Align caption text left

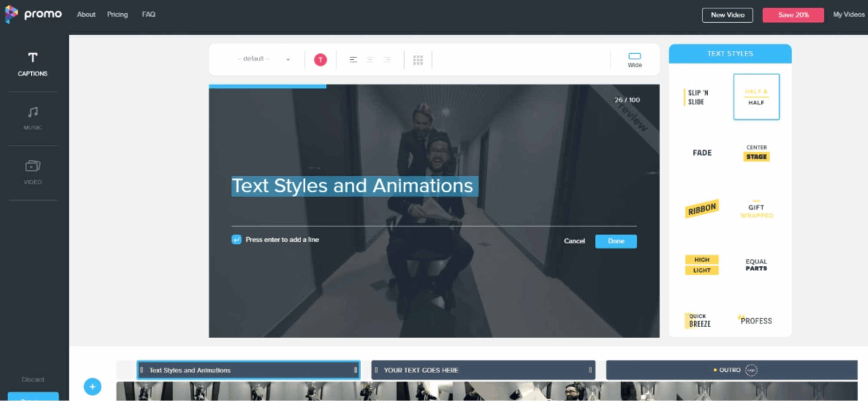(x=353, y=60)
